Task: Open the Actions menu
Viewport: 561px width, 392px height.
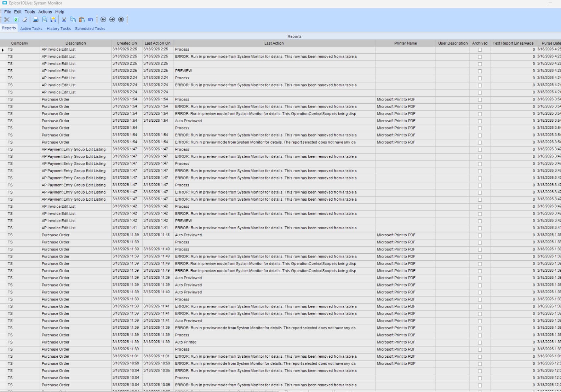Action: [45, 12]
